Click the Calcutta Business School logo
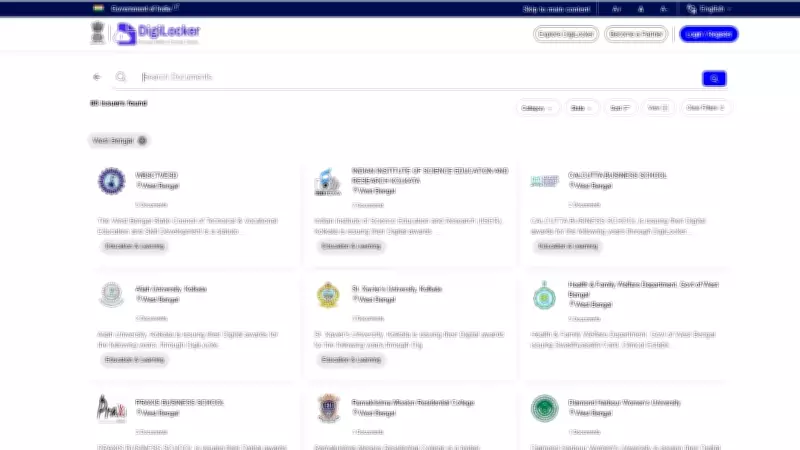Viewport: 800px width, 450px height. click(544, 181)
